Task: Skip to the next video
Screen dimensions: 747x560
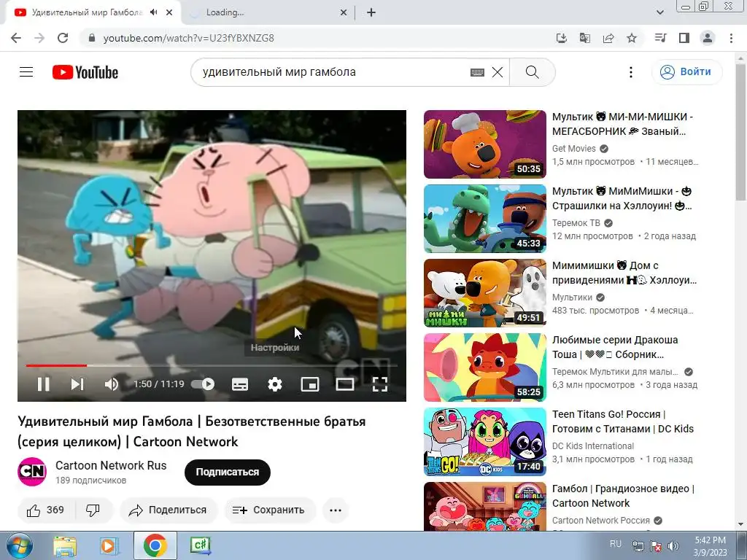Action: (77, 384)
